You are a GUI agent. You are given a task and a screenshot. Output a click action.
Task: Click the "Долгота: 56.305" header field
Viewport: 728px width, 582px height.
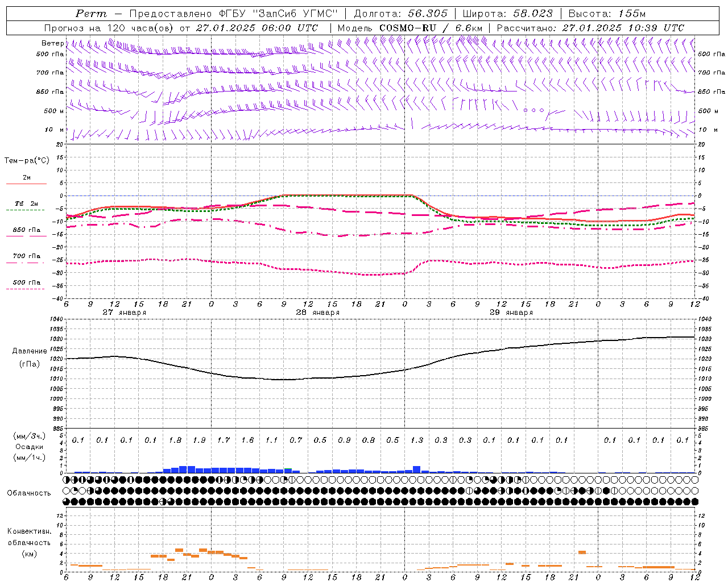pyautogui.click(x=401, y=14)
